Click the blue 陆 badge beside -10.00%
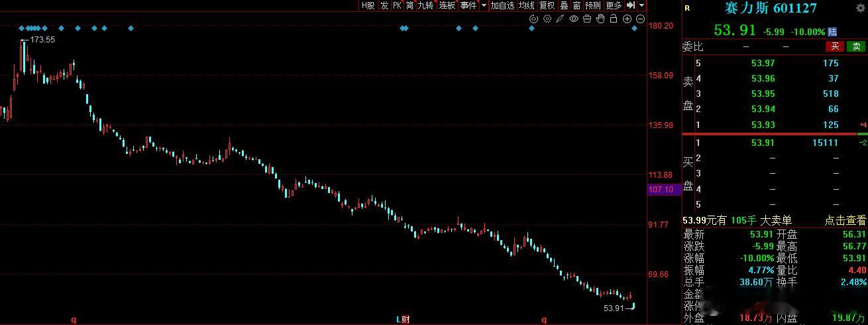 (x=832, y=31)
